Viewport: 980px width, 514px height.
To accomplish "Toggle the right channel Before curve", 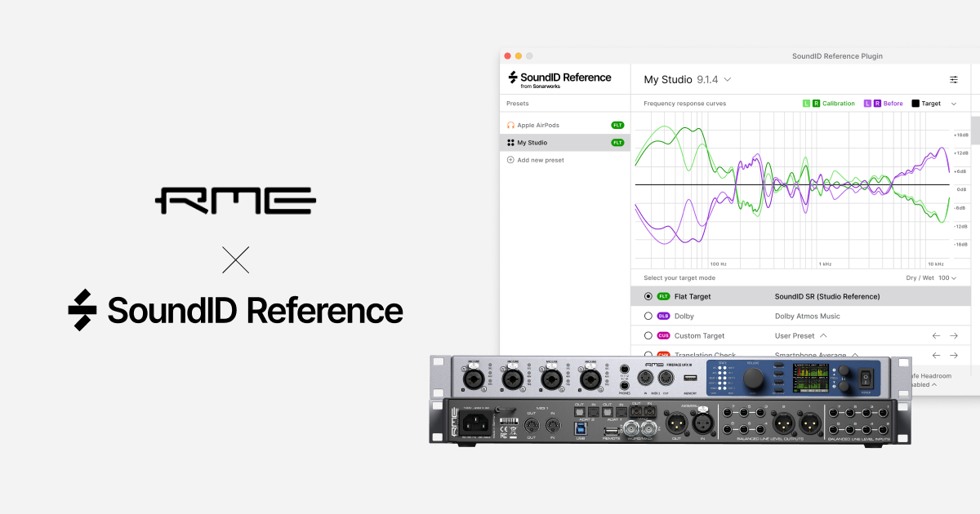I will point(877,104).
